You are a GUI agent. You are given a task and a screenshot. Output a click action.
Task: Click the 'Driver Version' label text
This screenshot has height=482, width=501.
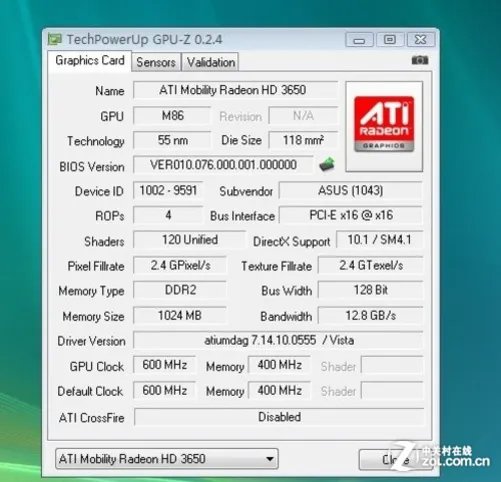(91, 341)
